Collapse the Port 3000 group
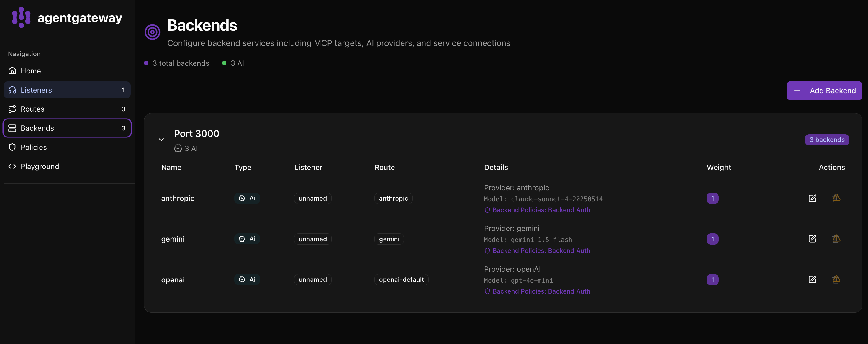868x344 pixels. click(x=161, y=140)
